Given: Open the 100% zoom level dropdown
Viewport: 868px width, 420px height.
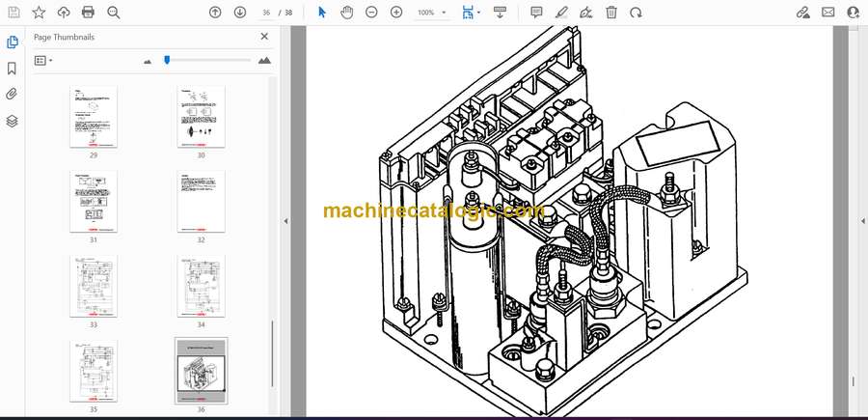Looking at the screenshot, I should (x=429, y=13).
